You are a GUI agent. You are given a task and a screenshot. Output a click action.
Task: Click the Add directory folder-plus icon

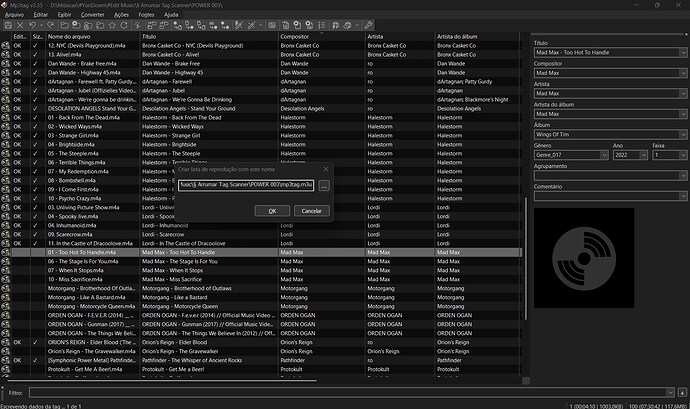click(76, 25)
